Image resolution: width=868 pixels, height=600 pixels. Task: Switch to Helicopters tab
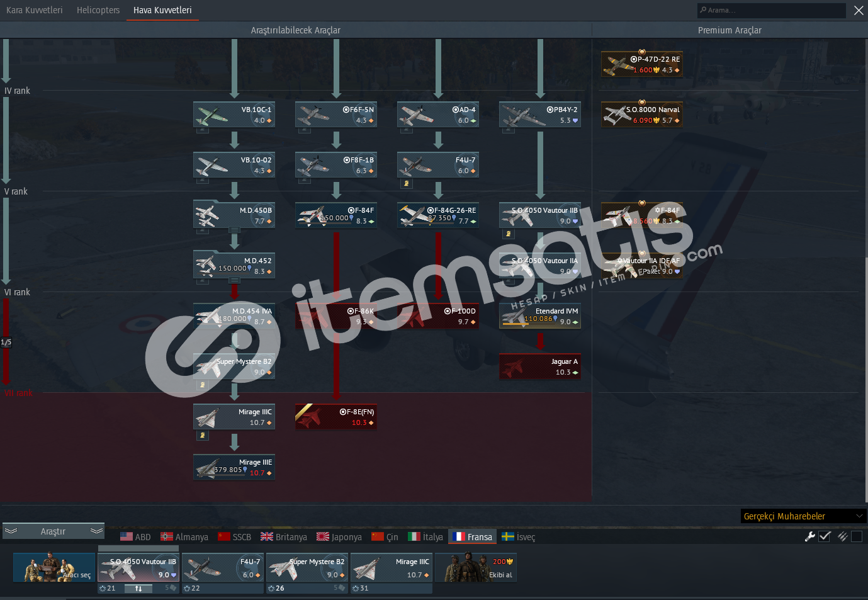(x=98, y=10)
